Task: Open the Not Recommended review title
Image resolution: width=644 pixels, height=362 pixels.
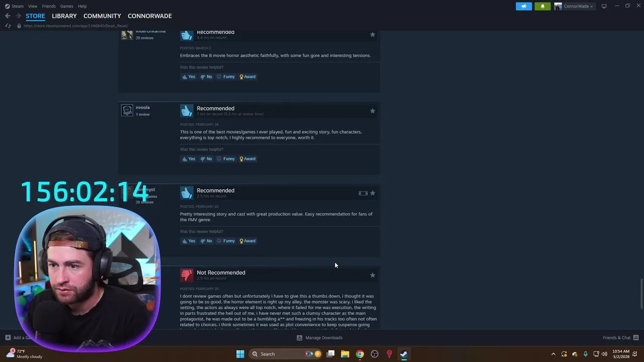Action: click(x=221, y=273)
